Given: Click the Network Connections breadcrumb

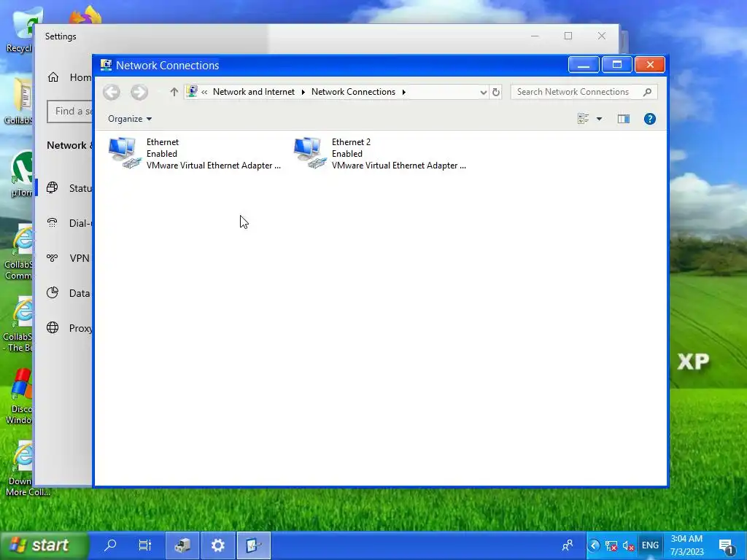Looking at the screenshot, I should pyautogui.click(x=353, y=92).
